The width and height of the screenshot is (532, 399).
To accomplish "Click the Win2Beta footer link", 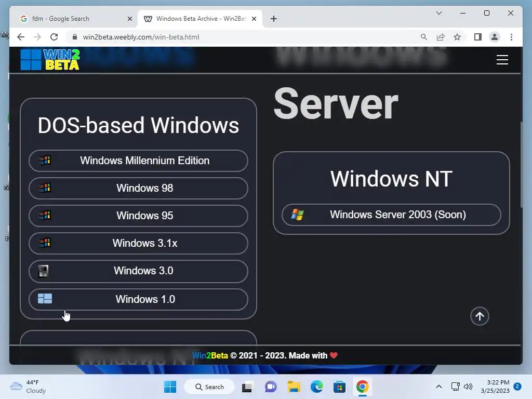I will pyautogui.click(x=210, y=355).
